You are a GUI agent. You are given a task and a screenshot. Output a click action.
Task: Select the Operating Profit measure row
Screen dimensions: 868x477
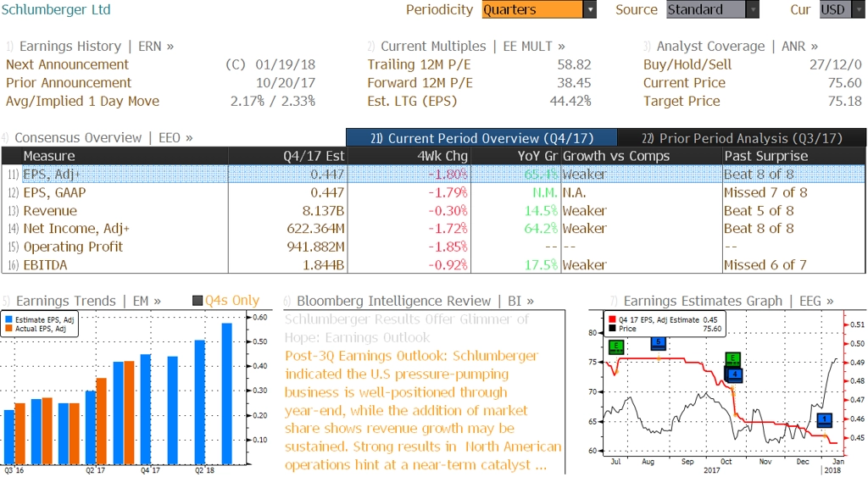[x=433, y=247]
